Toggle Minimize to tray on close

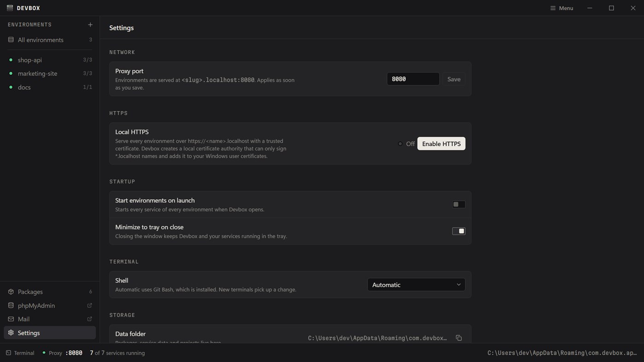pos(458,231)
